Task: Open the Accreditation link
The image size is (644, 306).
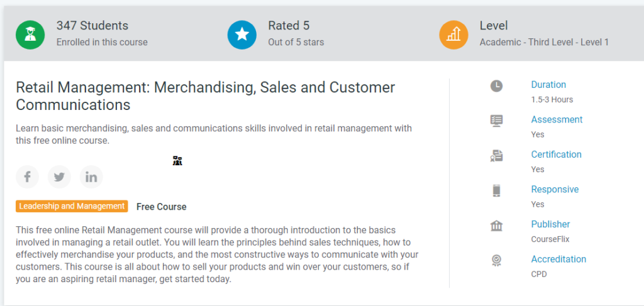Action: 558,260
